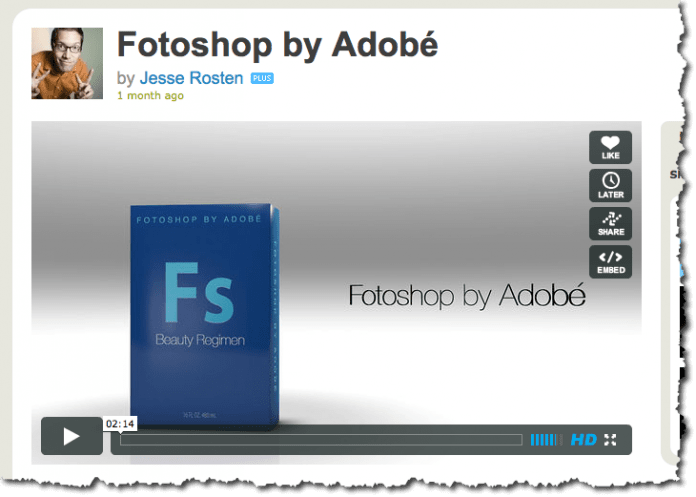Click the start of the progress bar
The height and width of the screenshot is (497, 696).
[124, 440]
